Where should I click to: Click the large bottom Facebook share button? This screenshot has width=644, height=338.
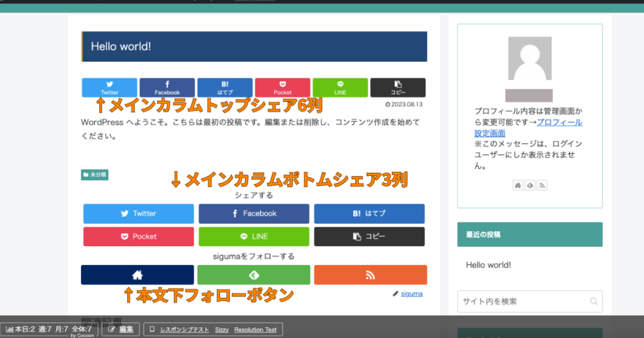254,214
